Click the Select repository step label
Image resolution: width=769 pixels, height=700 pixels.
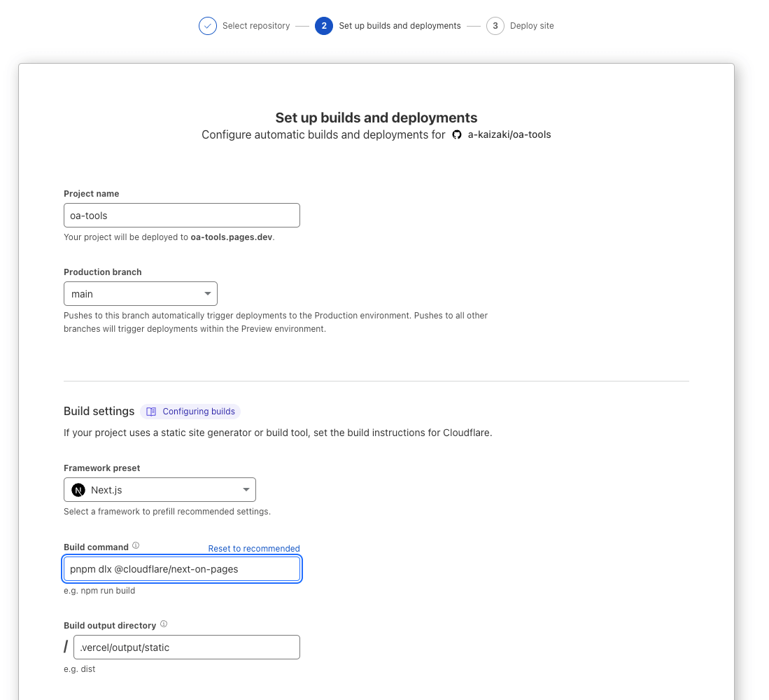256,26
